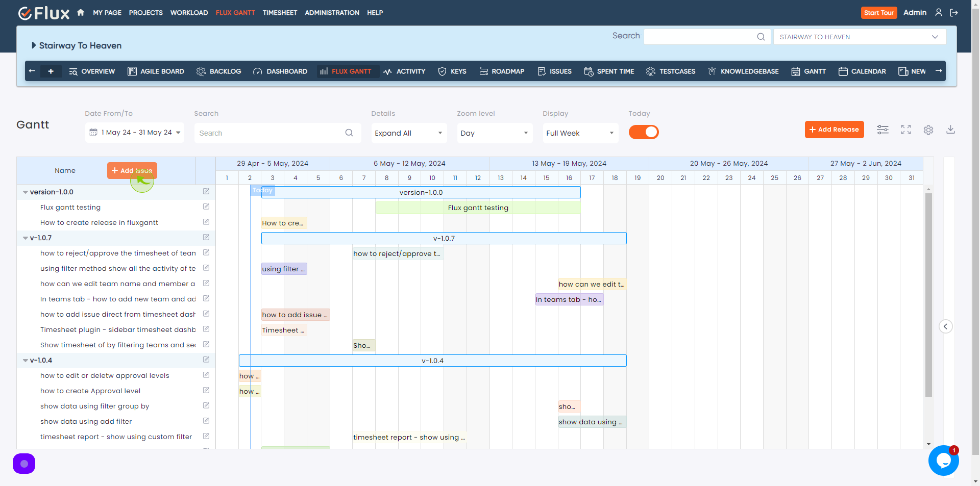Screen dimensions: 980x486
Task: Open Gantt settings gear
Action: [928, 130]
